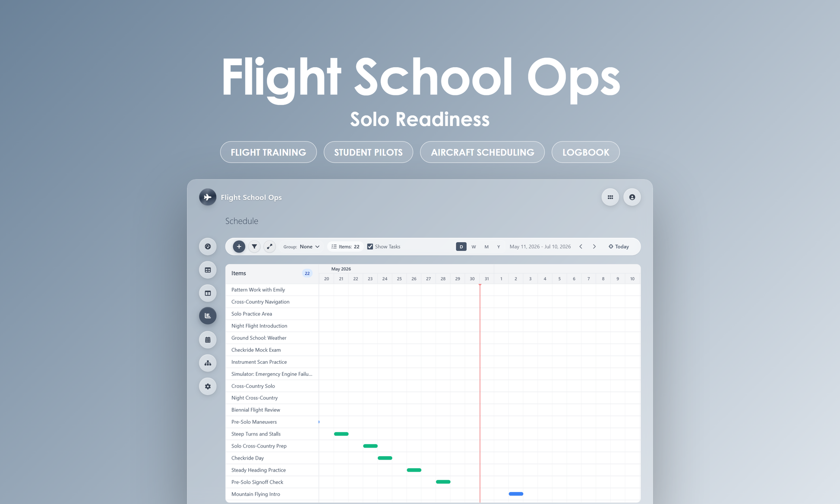Viewport: 840px width, 504px height.
Task: Open the calendar sidebar icon
Action: [208, 340]
